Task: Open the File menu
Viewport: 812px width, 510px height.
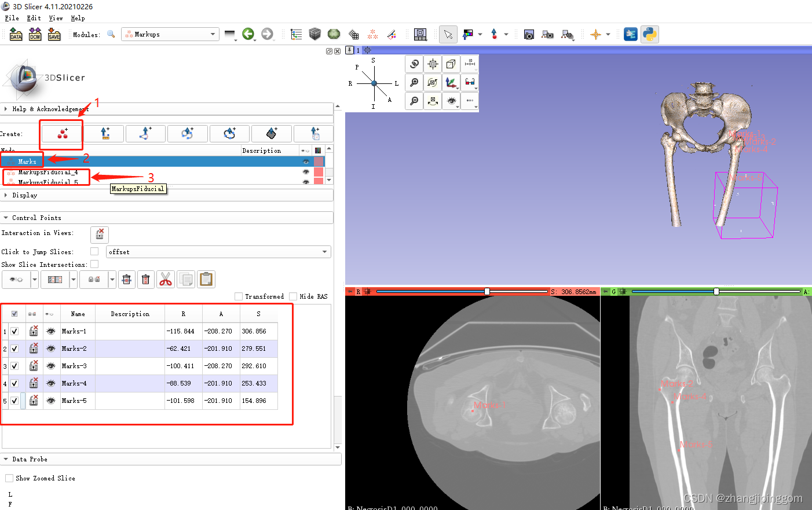Action: (x=12, y=18)
